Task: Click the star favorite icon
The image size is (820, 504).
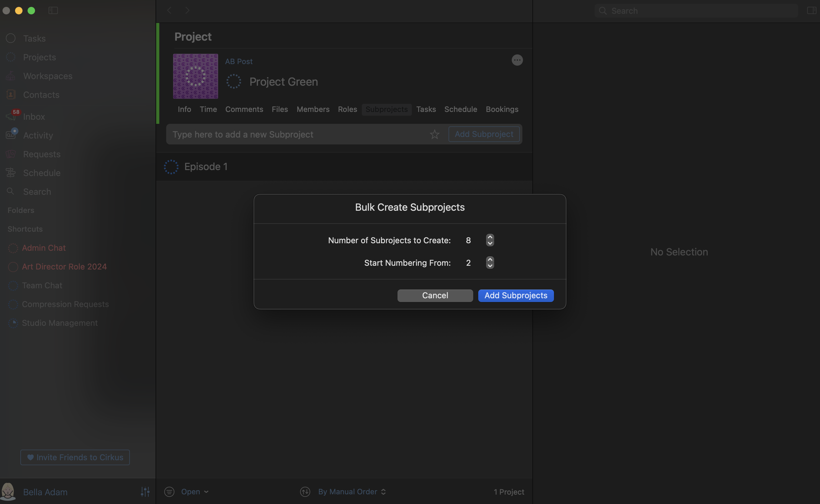Action: click(x=434, y=134)
